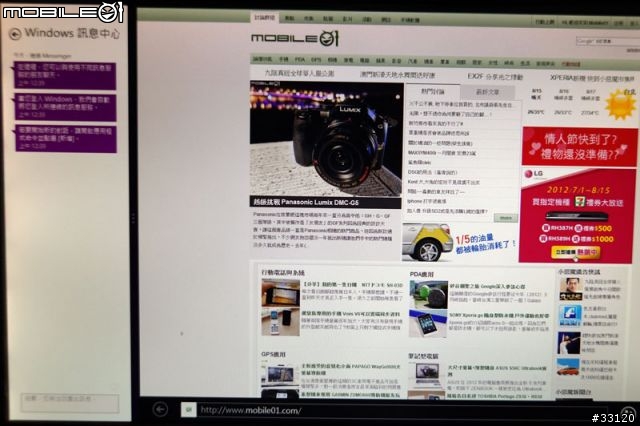
Task: Open the Google Android figurine article thumbnail
Action: (x=429, y=294)
